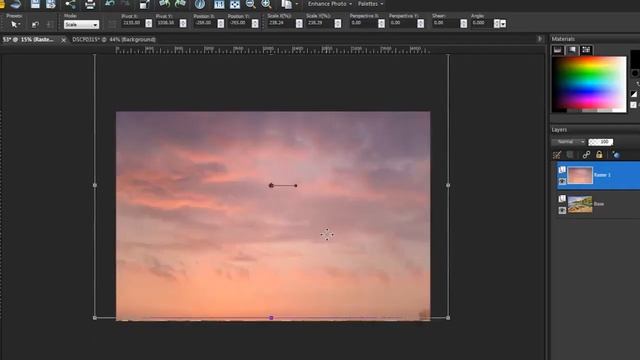The width and height of the screenshot is (640, 360).
Task: Click the Save icon in the toolbar
Action: pyautogui.click(x=35, y=4)
